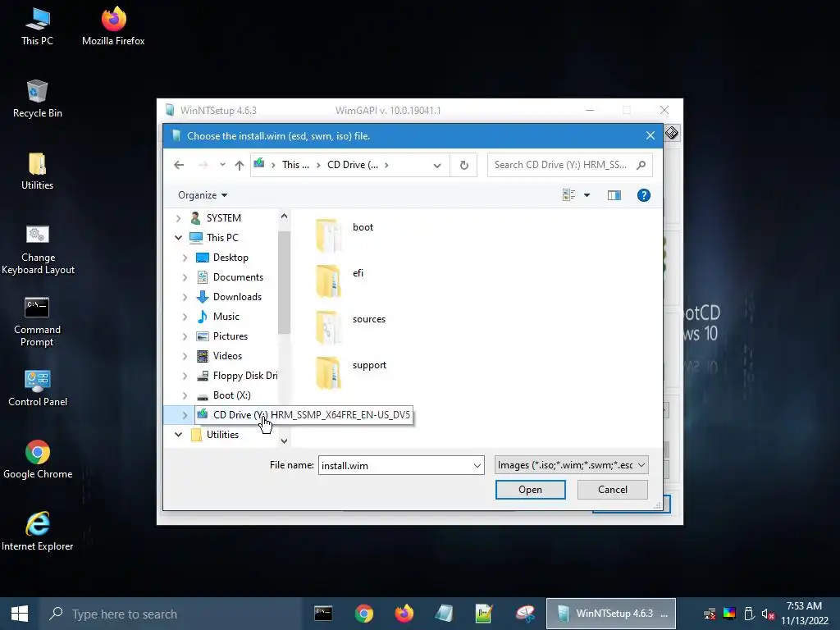Click the taskbar search box

pos(171,614)
